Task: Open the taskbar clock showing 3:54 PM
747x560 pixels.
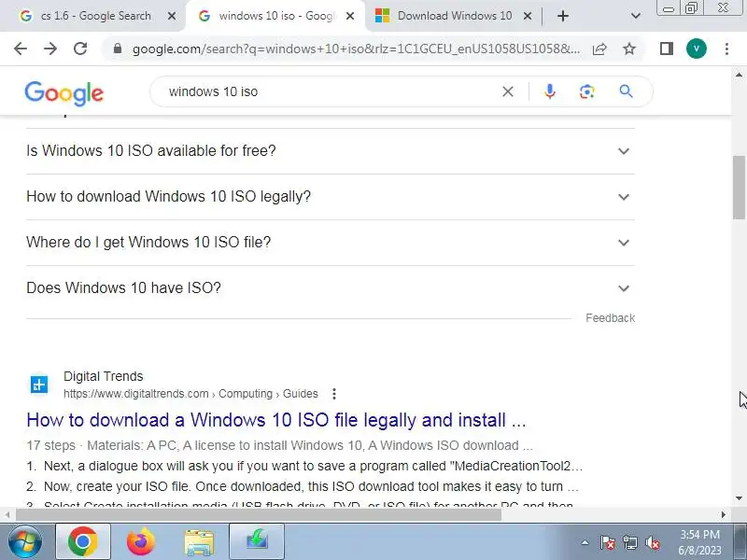Action: click(699, 542)
